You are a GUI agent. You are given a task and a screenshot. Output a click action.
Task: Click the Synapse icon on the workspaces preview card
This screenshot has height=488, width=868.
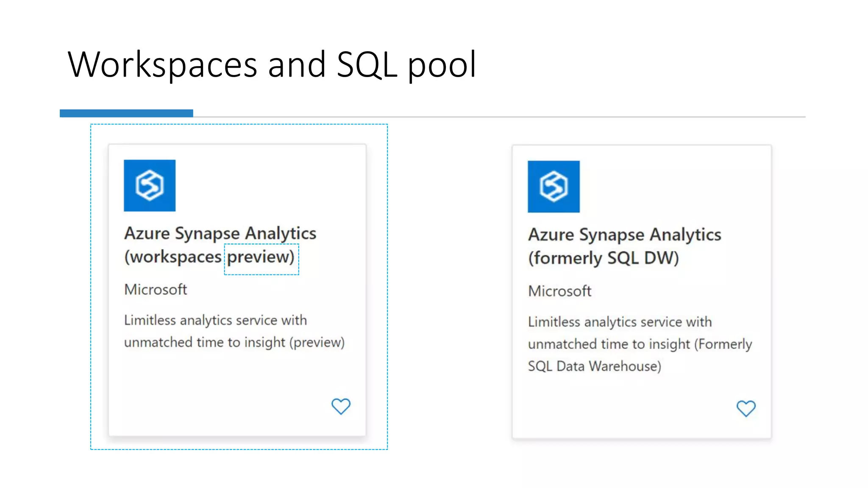(x=150, y=186)
